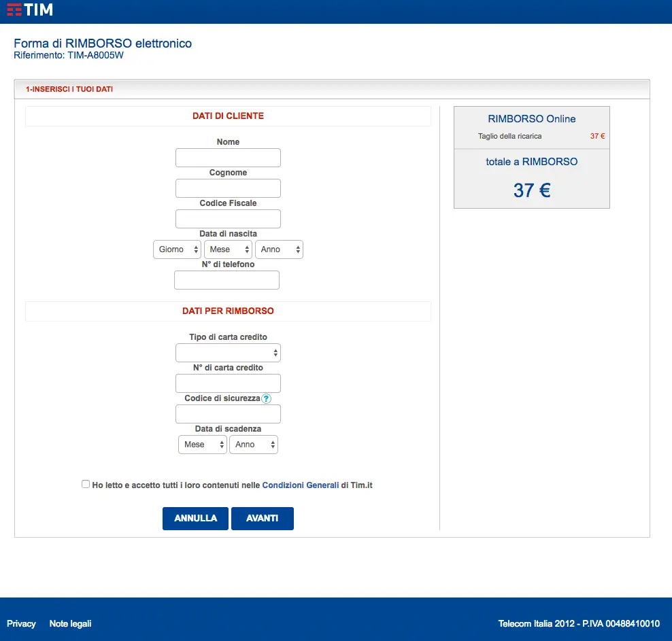The height and width of the screenshot is (641, 672).
Task: Open the Anno birth year dropdown
Action: pos(279,249)
